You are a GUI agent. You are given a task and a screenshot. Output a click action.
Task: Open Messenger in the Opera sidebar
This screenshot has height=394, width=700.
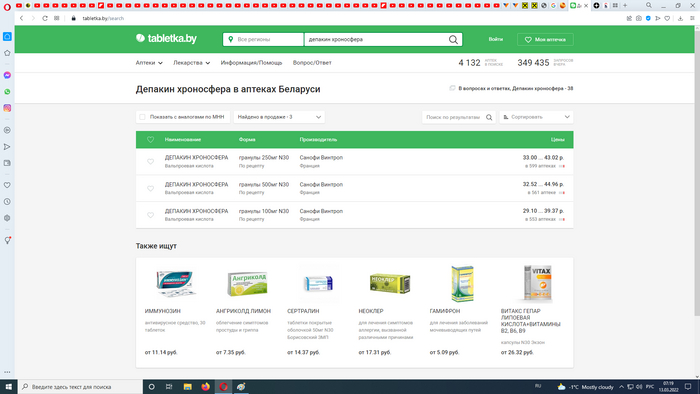(7, 75)
